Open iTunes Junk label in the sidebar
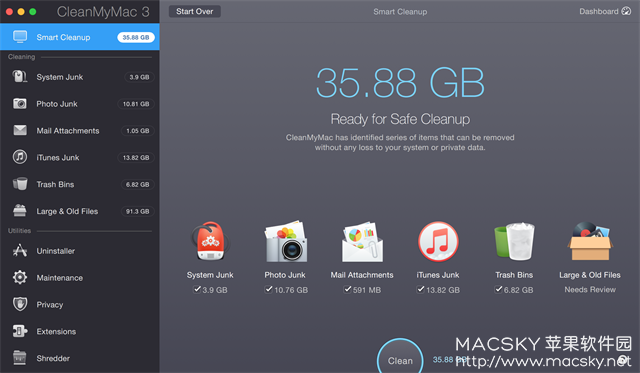The image size is (640, 373). pos(58,158)
